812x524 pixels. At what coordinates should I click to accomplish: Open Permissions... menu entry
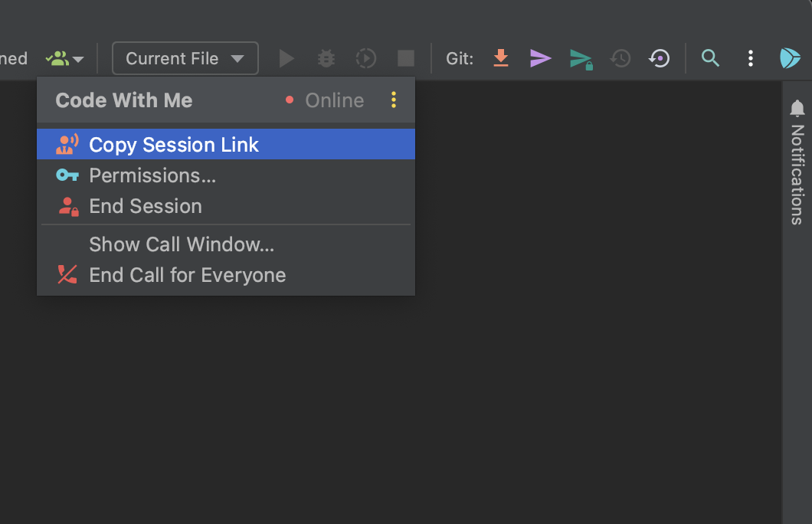point(226,175)
